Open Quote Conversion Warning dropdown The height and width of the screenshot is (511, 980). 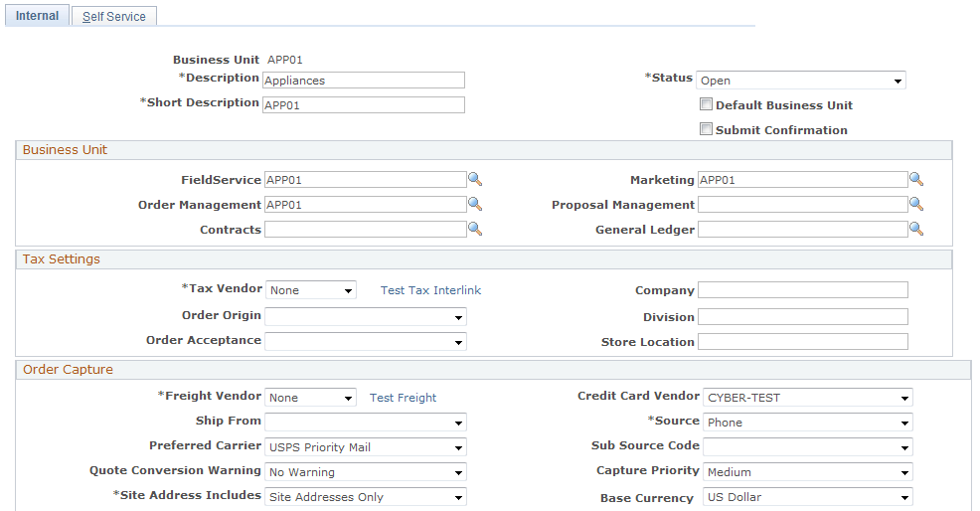pyautogui.click(x=366, y=472)
